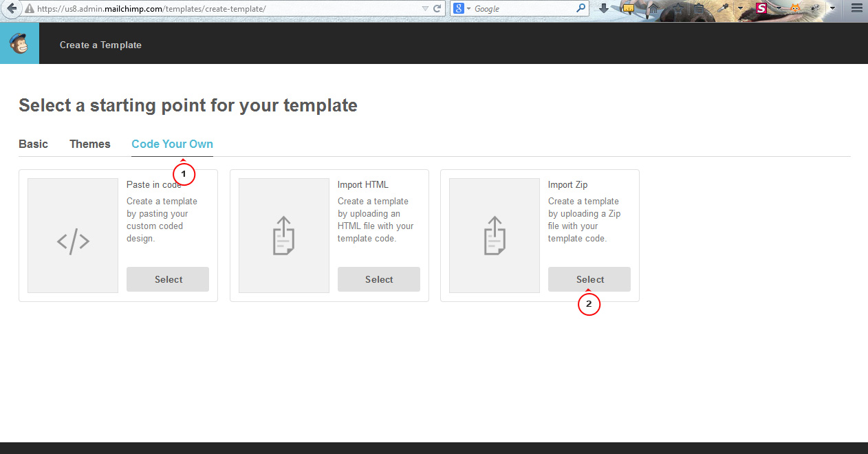Click the Paste in code thumbnail
The width and height of the screenshot is (868, 454).
(x=73, y=235)
